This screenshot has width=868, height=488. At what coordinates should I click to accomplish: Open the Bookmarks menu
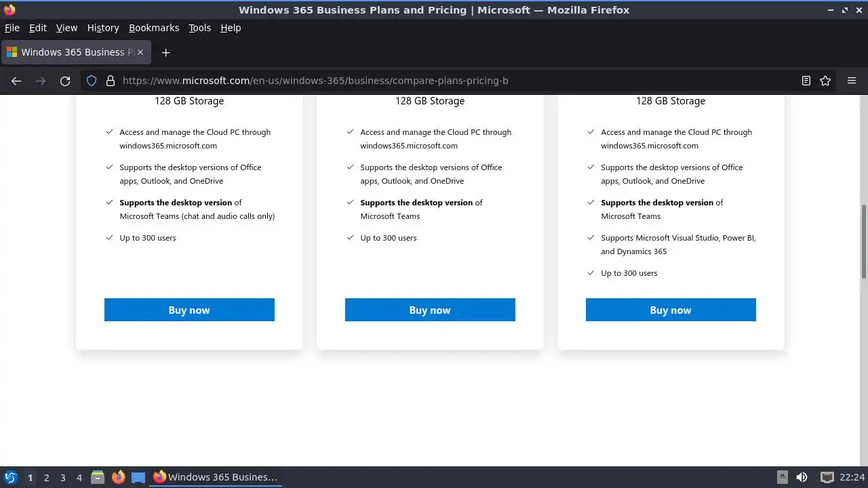pos(154,28)
